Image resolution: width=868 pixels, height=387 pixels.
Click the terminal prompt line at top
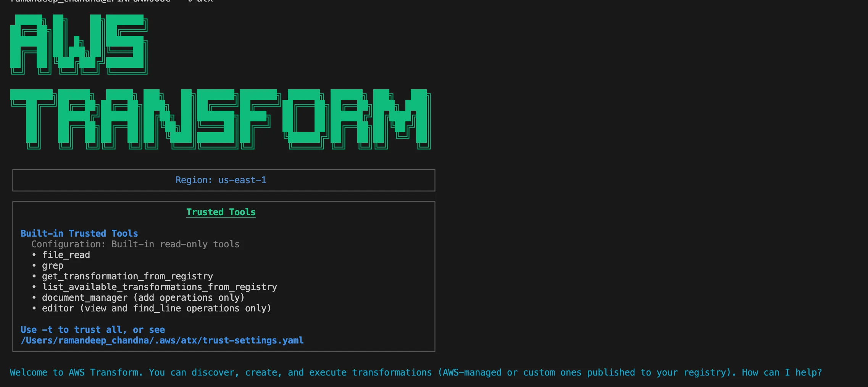111,2
